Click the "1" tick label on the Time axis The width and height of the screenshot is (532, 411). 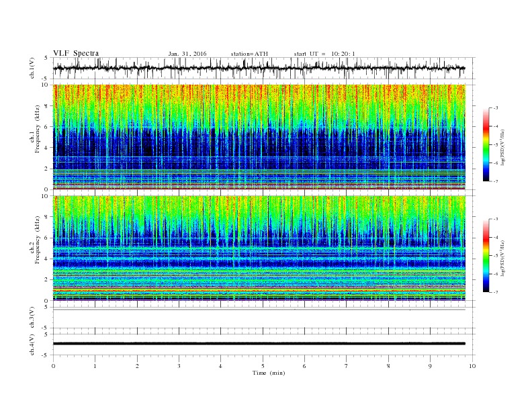95,366
